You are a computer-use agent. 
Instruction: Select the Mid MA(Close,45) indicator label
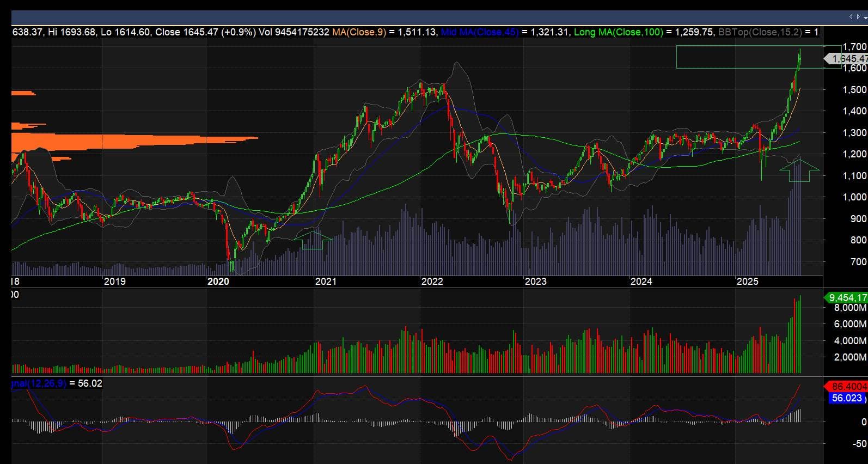pos(480,32)
